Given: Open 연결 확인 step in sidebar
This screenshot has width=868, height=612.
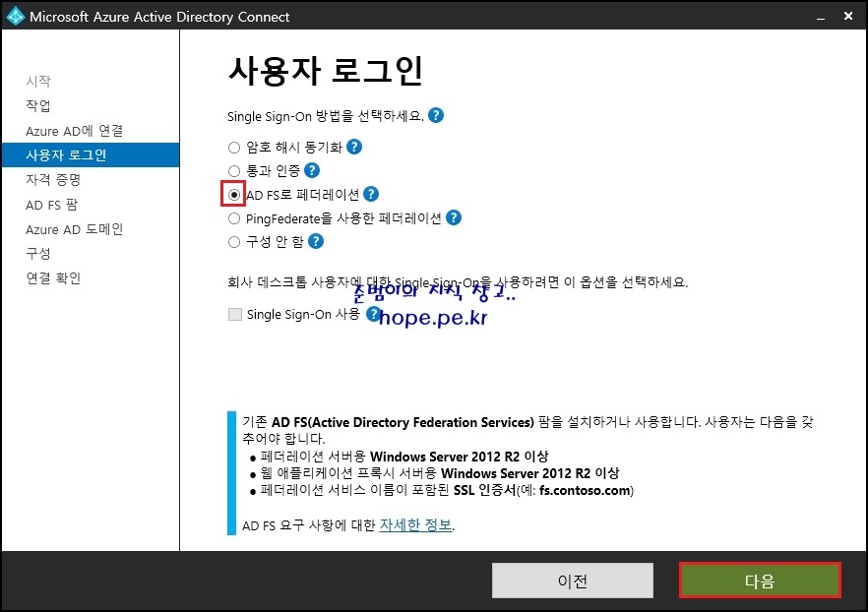Looking at the screenshot, I should coord(53,277).
